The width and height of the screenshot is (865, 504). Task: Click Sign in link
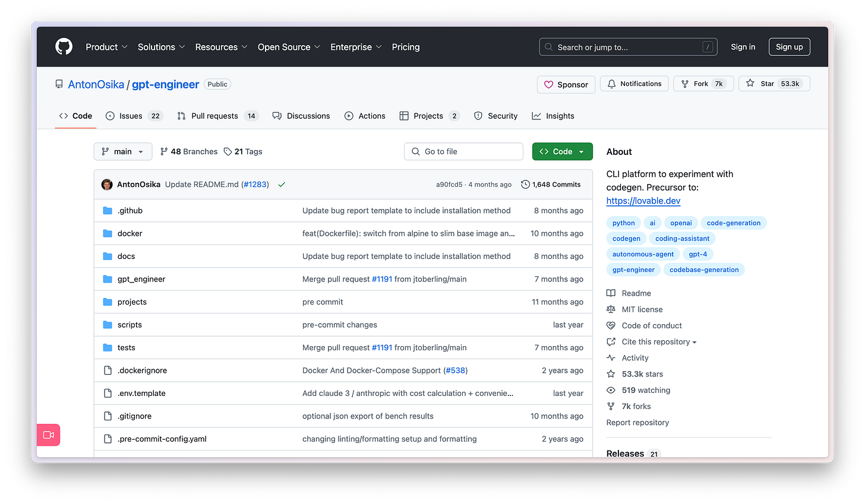click(x=743, y=47)
